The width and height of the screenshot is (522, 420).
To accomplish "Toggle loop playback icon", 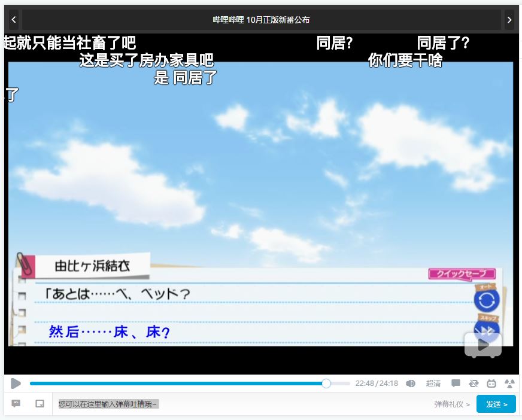I will pos(474,384).
